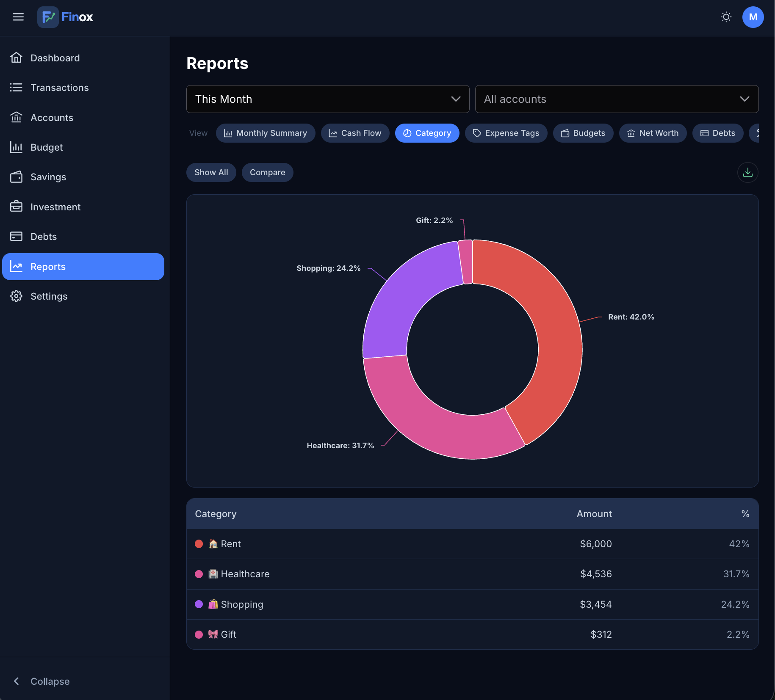Open the user avatar M
The height and width of the screenshot is (700, 775).
click(x=753, y=17)
